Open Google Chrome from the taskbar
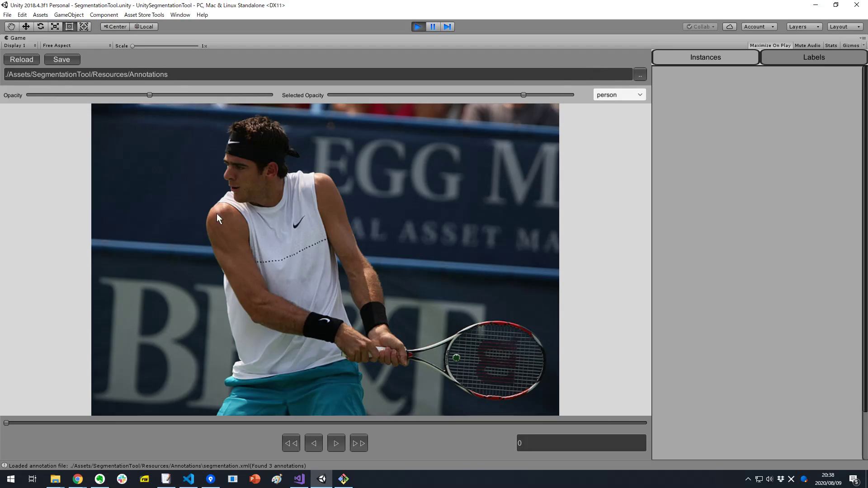868x488 pixels. pos(78,479)
